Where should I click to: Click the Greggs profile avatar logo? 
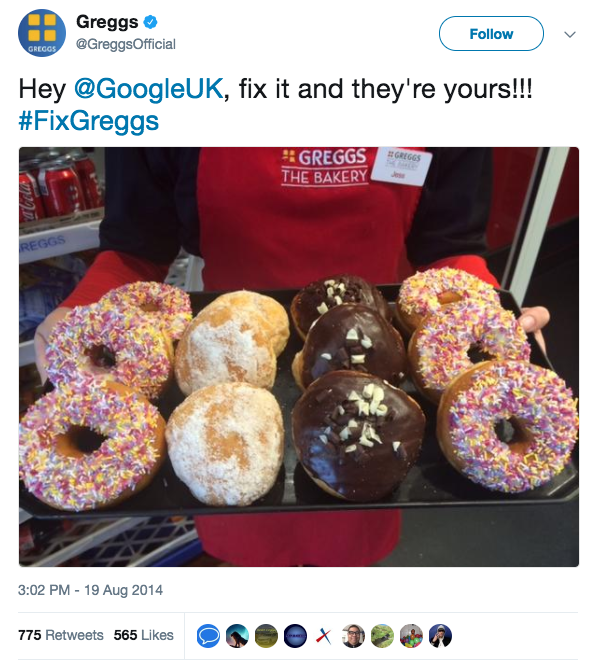point(42,33)
